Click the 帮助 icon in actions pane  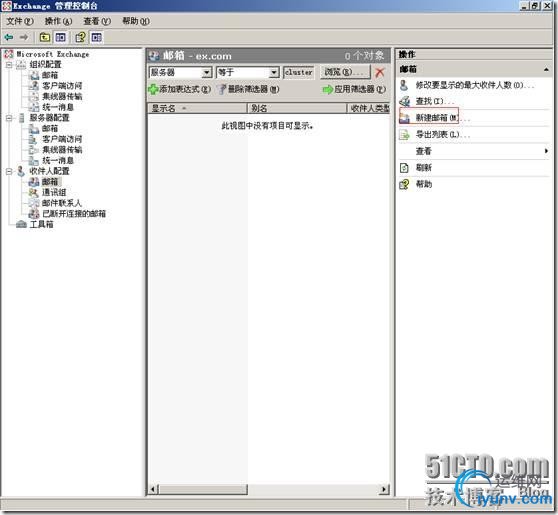click(405, 184)
